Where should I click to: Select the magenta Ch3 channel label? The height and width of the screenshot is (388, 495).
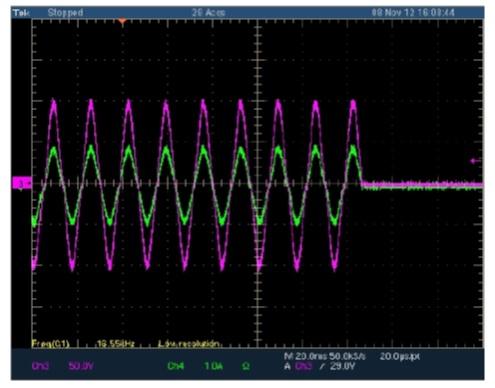[x=41, y=366]
